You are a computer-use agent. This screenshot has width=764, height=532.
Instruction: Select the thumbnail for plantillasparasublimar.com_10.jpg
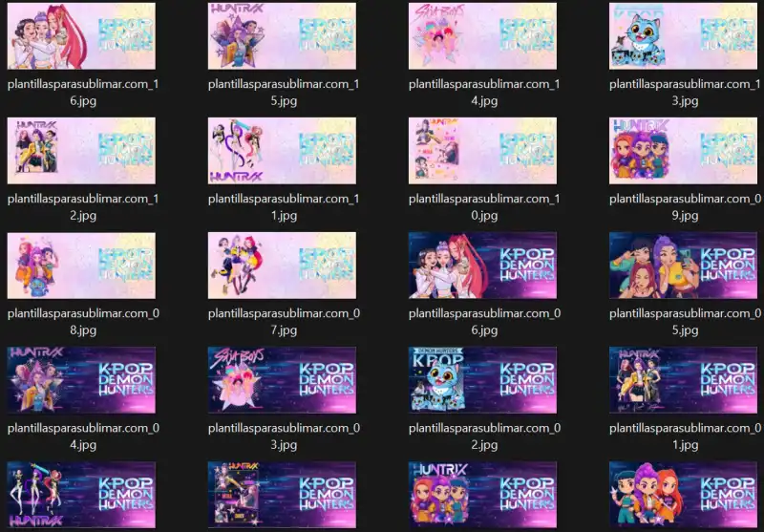tap(482, 151)
